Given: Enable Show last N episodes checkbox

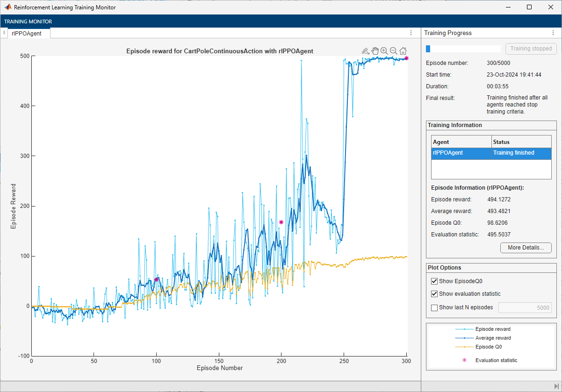Looking at the screenshot, I should point(434,307).
